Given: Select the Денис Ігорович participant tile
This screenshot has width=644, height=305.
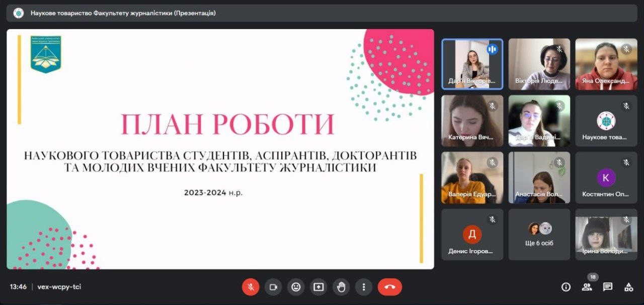Looking at the screenshot, I should coord(472,234).
